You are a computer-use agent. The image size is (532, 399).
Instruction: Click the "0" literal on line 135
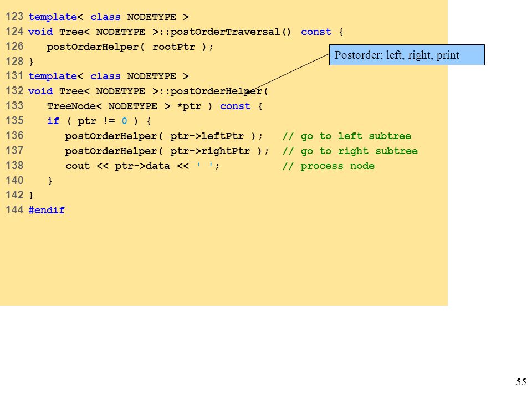point(125,121)
